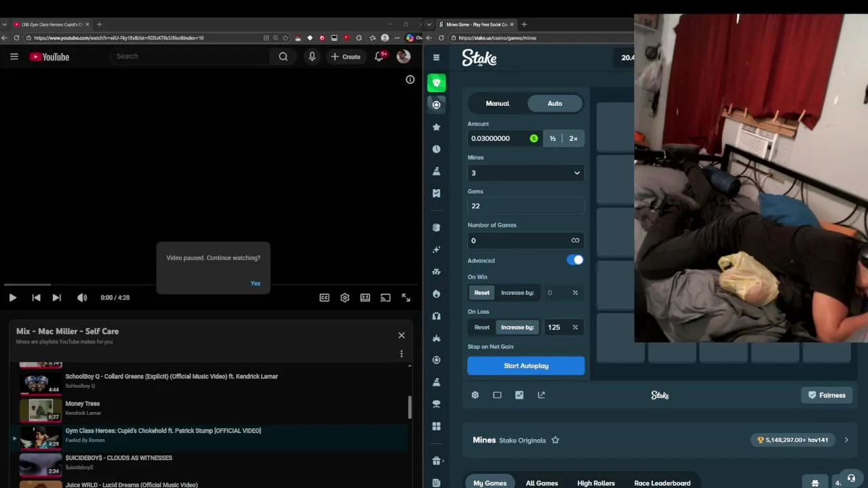Toggle the Advanced switch off

click(x=575, y=260)
